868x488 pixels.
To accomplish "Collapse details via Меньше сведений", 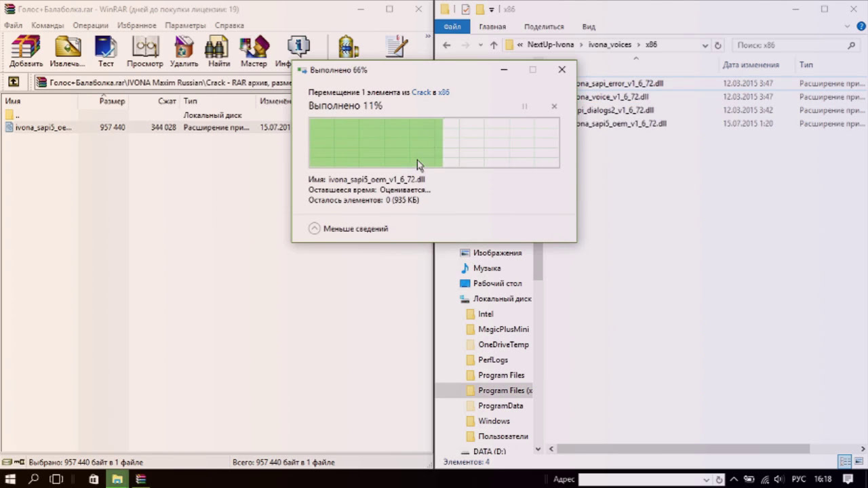I will pyautogui.click(x=349, y=228).
